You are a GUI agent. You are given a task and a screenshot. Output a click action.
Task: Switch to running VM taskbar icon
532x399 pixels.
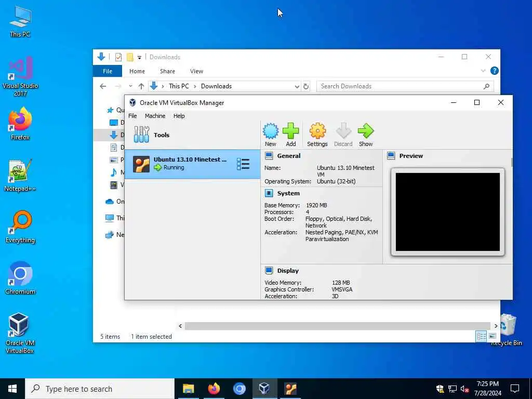point(290,389)
